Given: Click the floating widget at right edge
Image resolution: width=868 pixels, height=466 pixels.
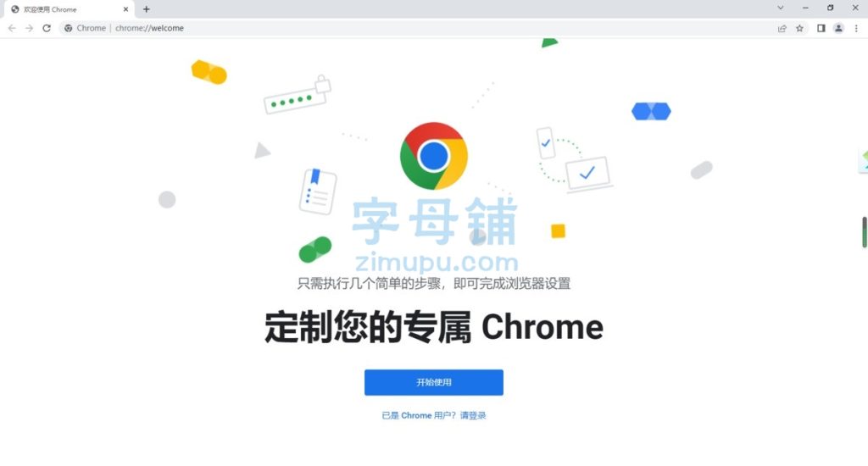Looking at the screenshot, I should point(864,160).
